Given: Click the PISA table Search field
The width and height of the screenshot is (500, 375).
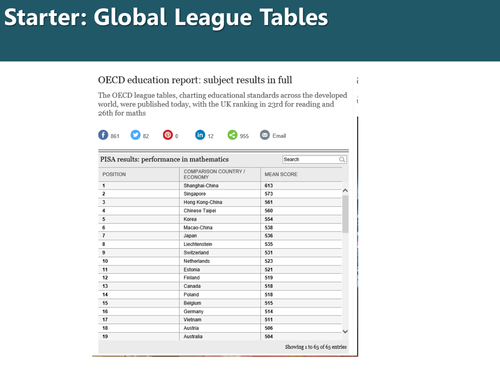Looking at the screenshot, I should coord(314,159).
